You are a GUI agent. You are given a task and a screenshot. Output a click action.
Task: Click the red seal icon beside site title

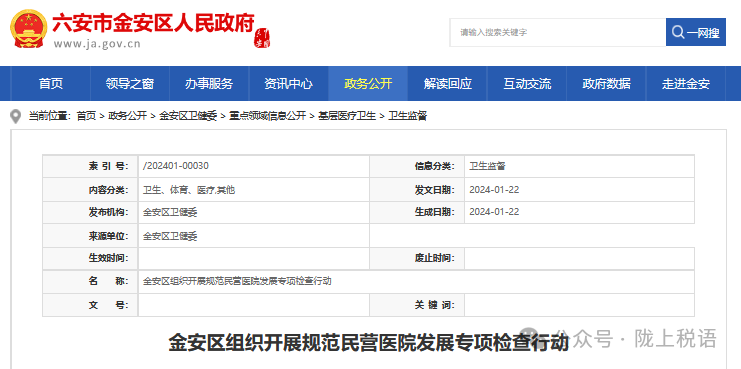tap(262, 38)
